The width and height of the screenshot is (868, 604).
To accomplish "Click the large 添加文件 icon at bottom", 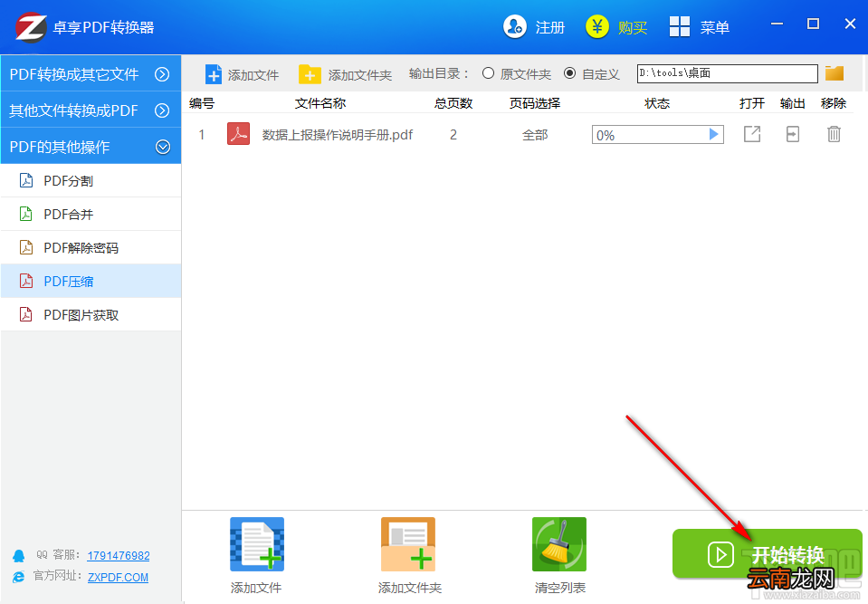I will pyautogui.click(x=257, y=544).
